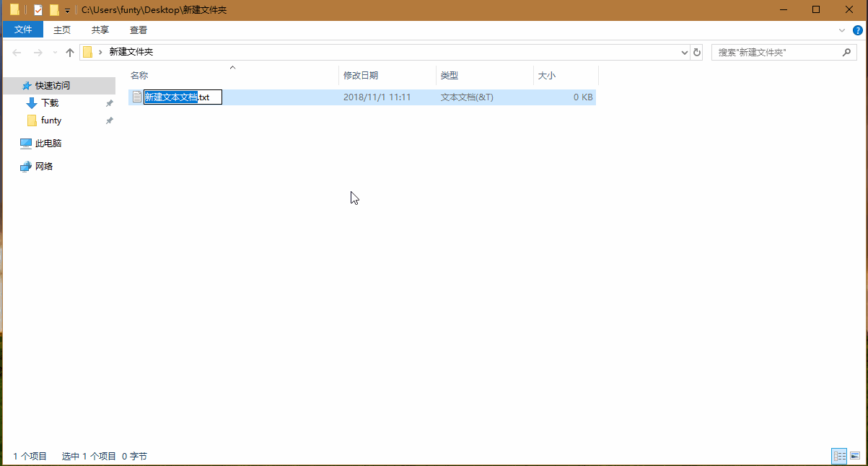This screenshot has height=466, width=868.
Task: Go forward with the Forward arrow
Action: point(38,52)
